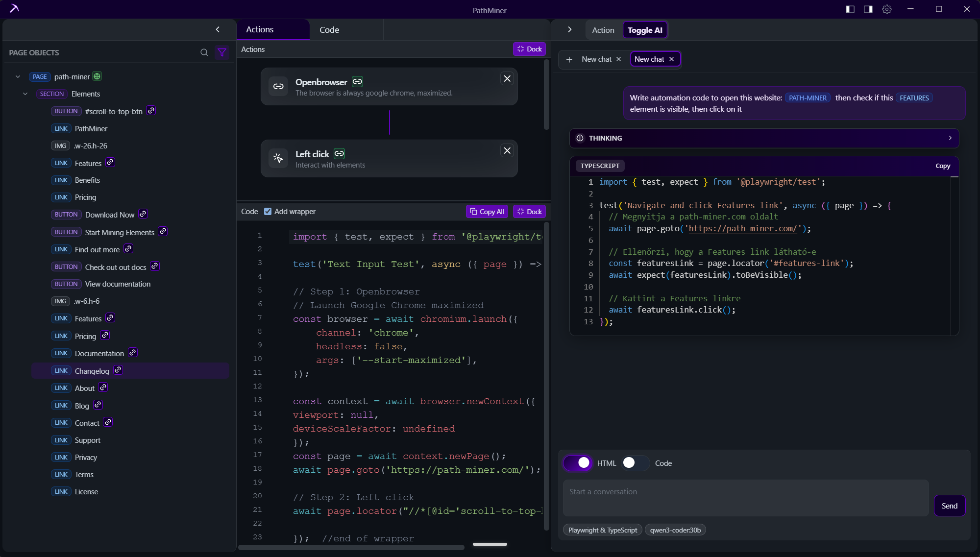Open the Page Objects search icon
The width and height of the screenshot is (980, 557).
point(204,52)
